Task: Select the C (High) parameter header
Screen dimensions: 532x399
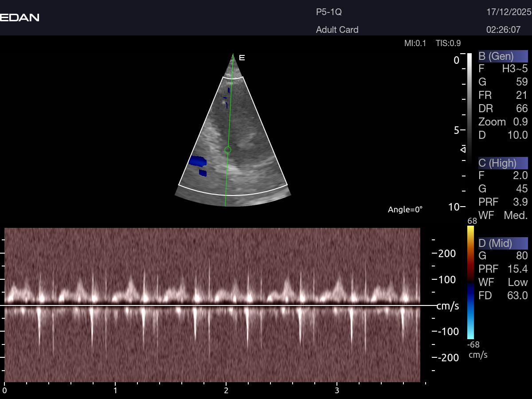Action: tap(503, 163)
